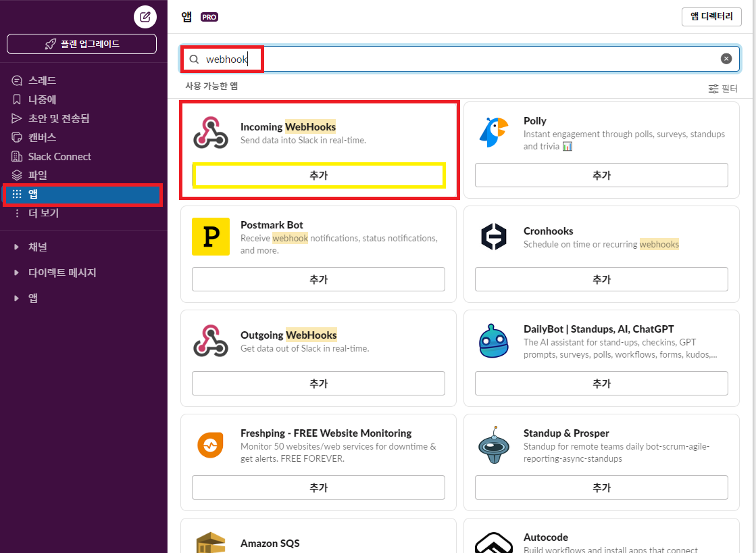Click the Amazon SQS app icon
This screenshot has height=553, width=756.
click(211, 542)
